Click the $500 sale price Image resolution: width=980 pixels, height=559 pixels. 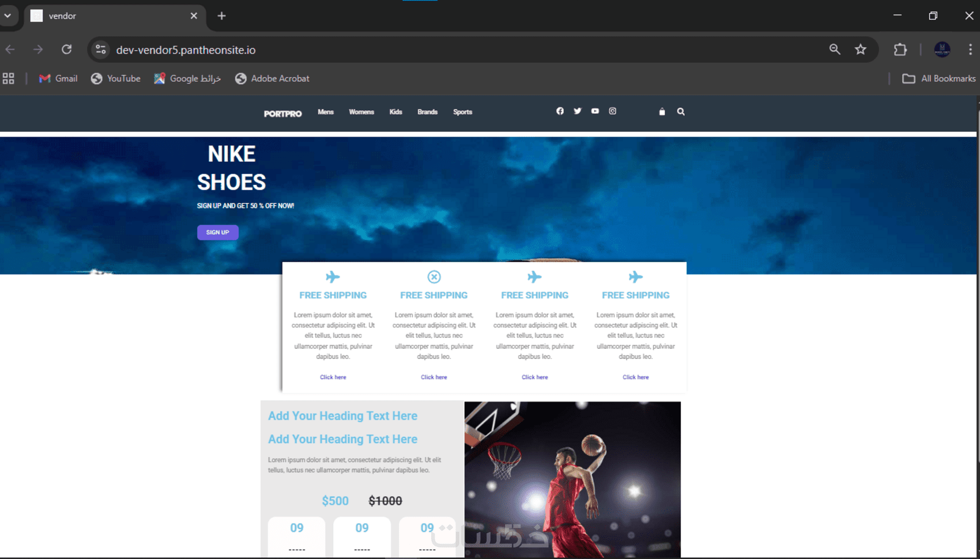[x=336, y=501]
